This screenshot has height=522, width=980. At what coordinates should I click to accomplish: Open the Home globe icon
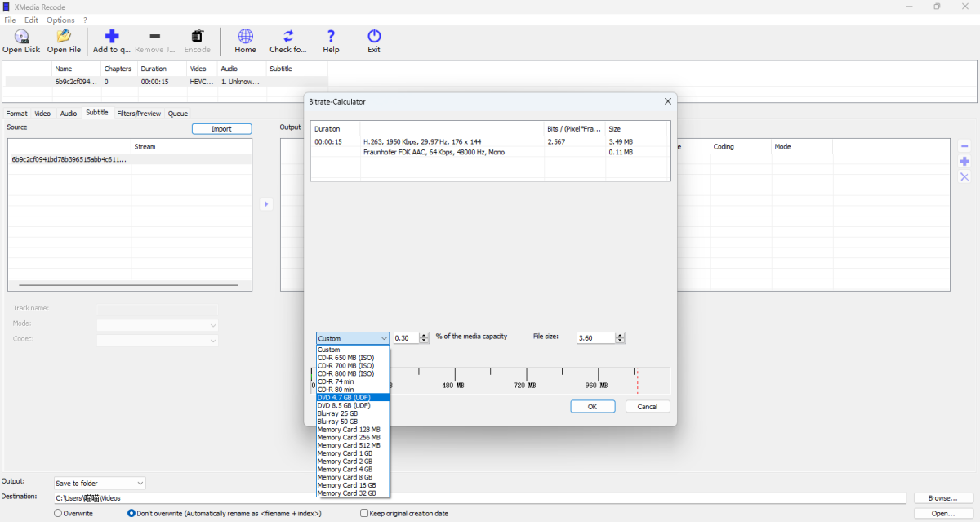[x=245, y=37]
